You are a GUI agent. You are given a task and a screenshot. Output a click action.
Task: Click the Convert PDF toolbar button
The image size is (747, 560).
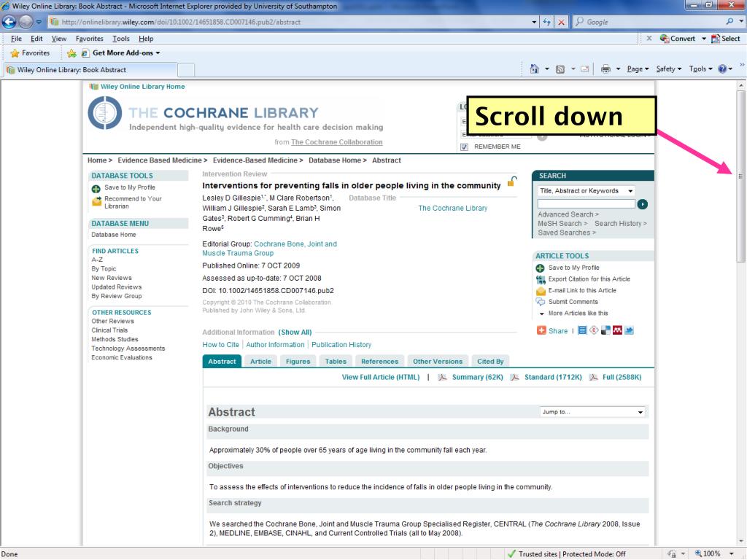678,39
